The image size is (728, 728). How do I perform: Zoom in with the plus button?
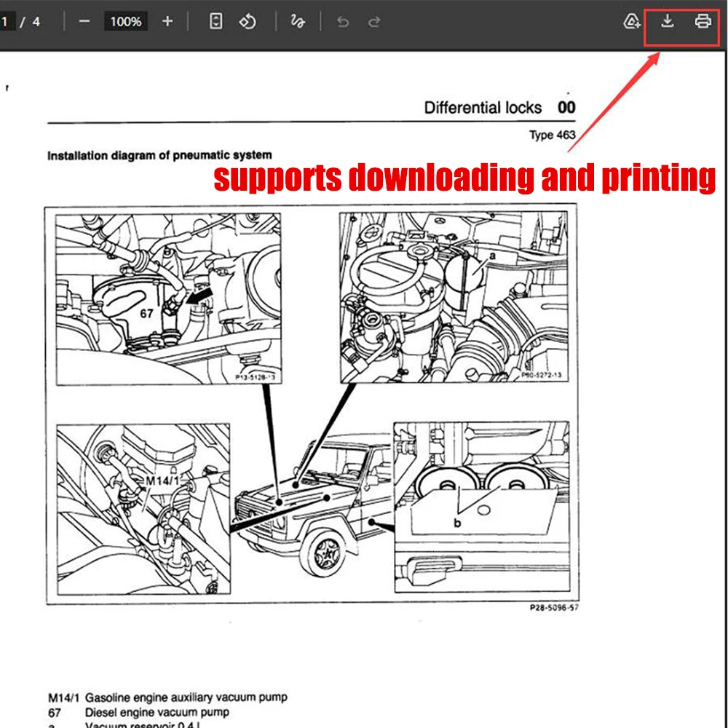(x=167, y=22)
